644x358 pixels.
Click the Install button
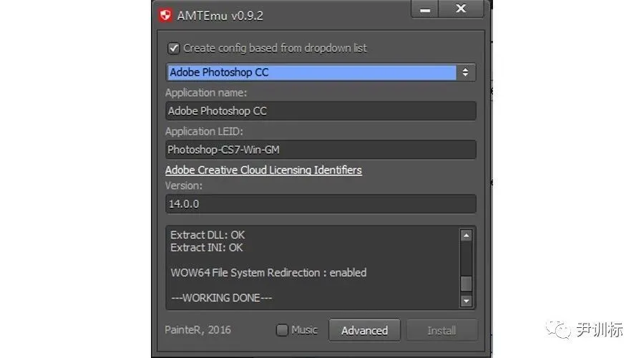(x=441, y=330)
